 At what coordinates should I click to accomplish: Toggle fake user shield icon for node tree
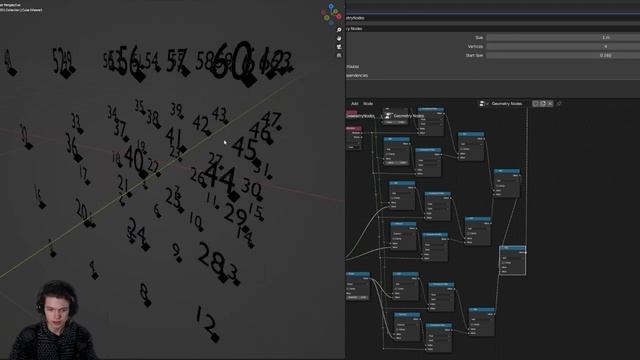(x=536, y=104)
